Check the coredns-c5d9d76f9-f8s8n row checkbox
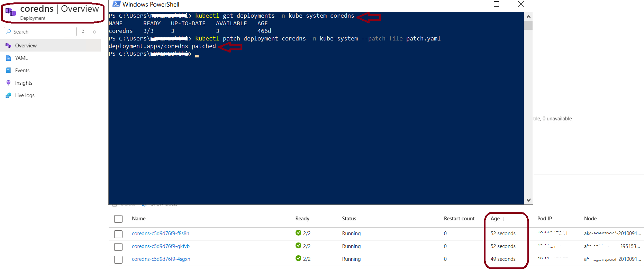 pyautogui.click(x=118, y=234)
